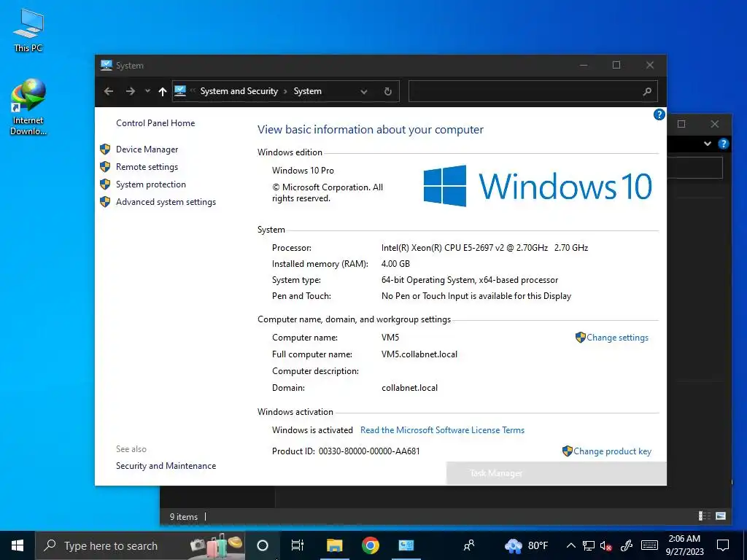Go to Control Panel Home
The width and height of the screenshot is (747, 560).
(x=155, y=123)
